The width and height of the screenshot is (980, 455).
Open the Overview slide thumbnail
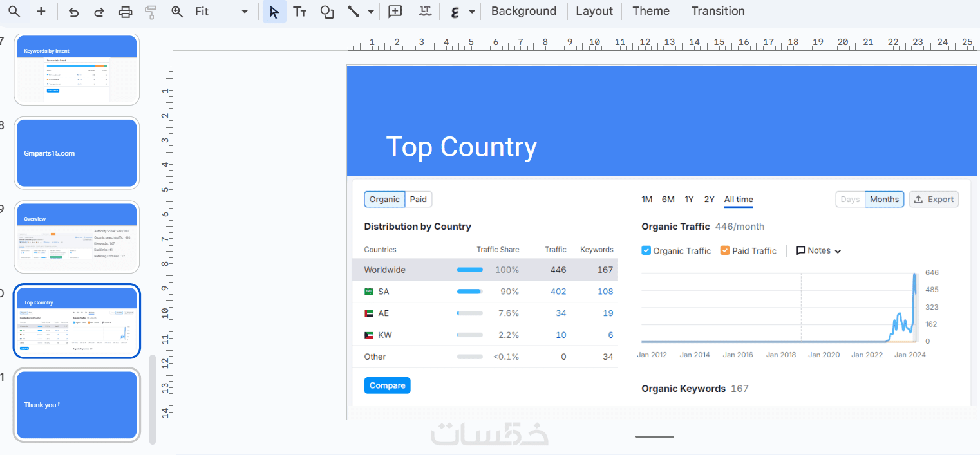77,237
